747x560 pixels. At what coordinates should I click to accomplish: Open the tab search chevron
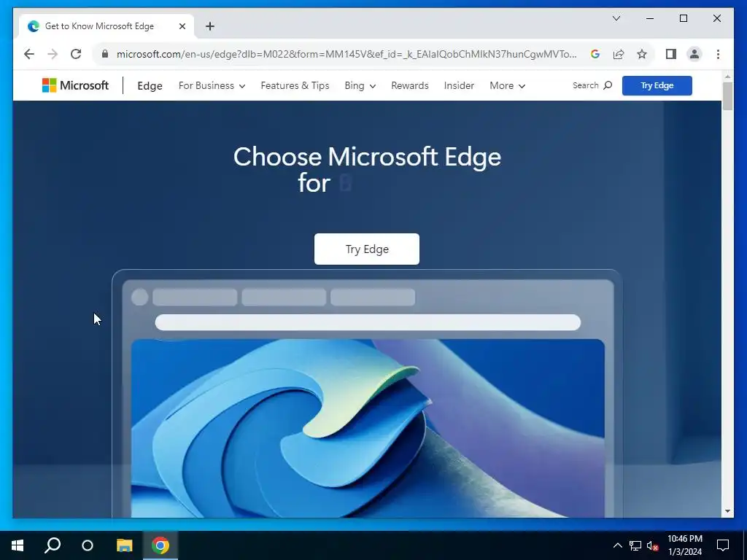616,18
